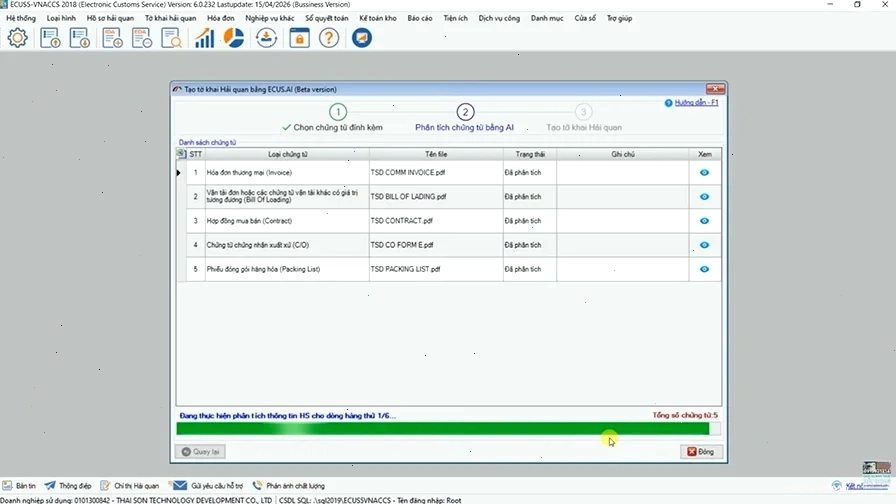Image resolution: width=896 pixels, height=504 pixels.
Task: Open the Kế toán kho menu
Action: tap(378, 18)
